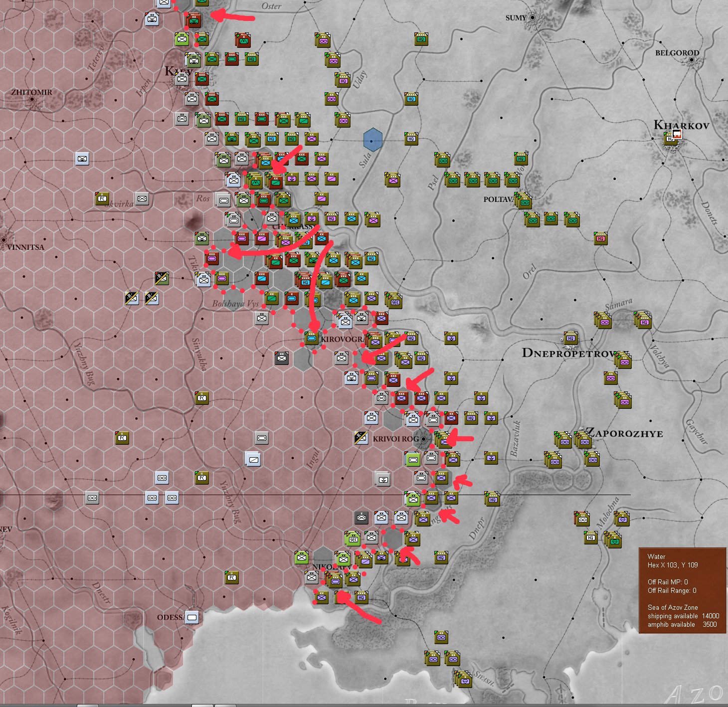Click the Zhitomir city marker
The image size is (728, 707).
32,99
